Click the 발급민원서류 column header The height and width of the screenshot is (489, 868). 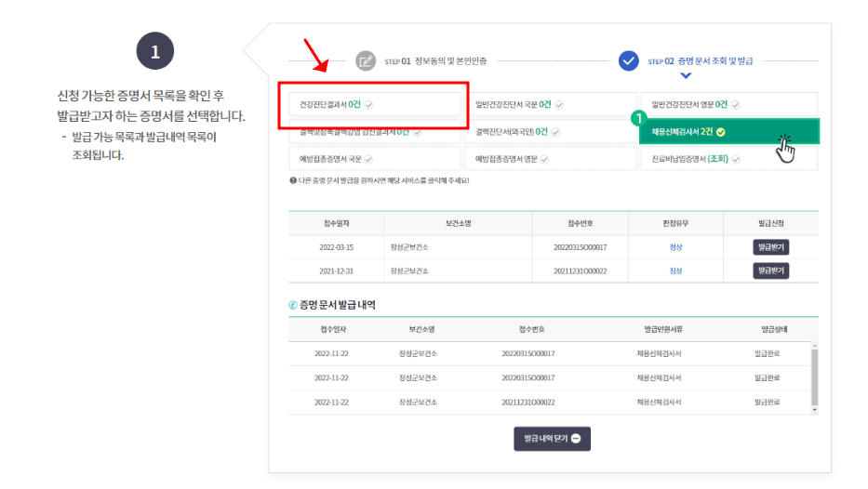pyautogui.click(x=662, y=329)
